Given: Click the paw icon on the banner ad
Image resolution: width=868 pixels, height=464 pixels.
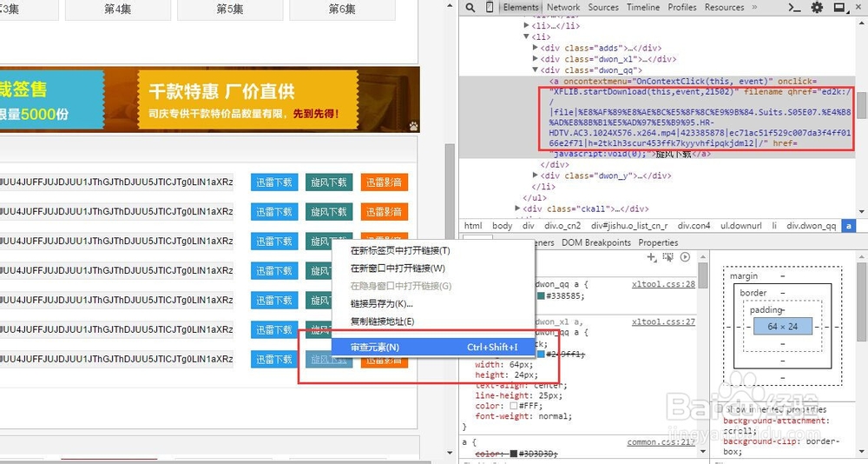Looking at the screenshot, I should [x=413, y=126].
